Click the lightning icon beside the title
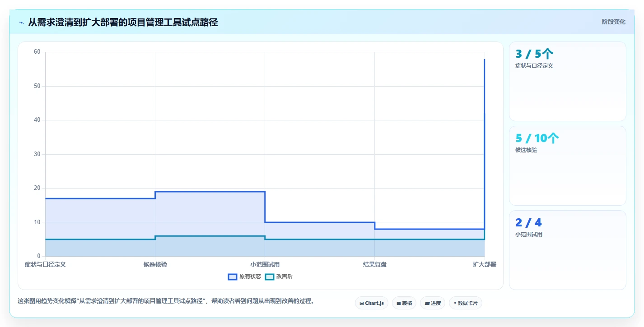 coord(21,23)
